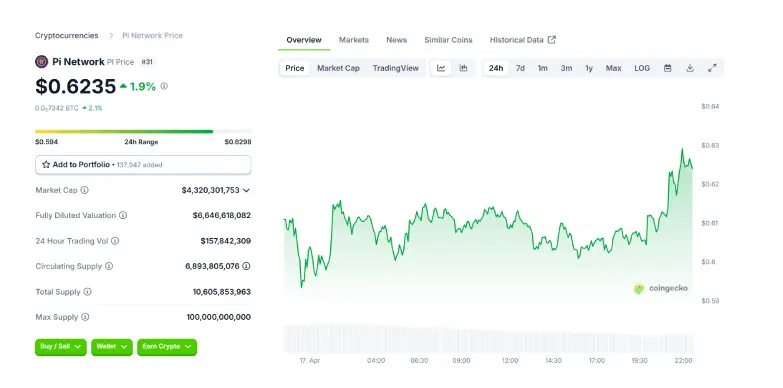The width and height of the screenshot is (783, 388).
Task: Click the Add to Portfolio button
Action: click(143, 165)
